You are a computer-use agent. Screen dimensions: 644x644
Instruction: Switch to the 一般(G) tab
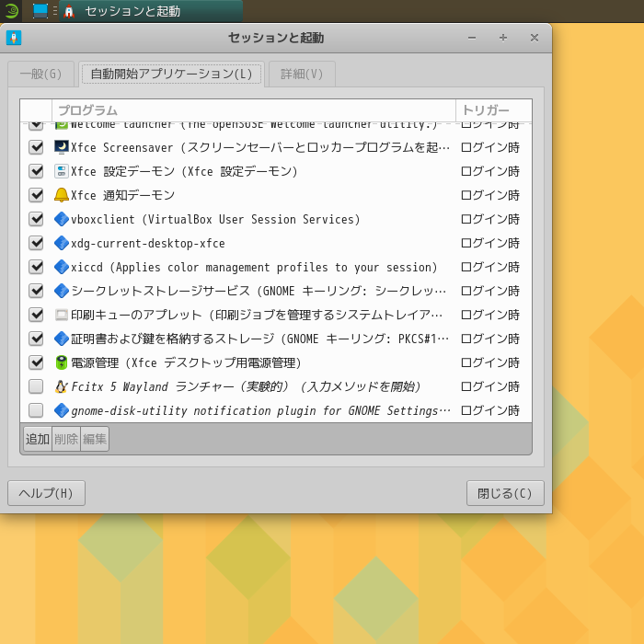(41, 75)
